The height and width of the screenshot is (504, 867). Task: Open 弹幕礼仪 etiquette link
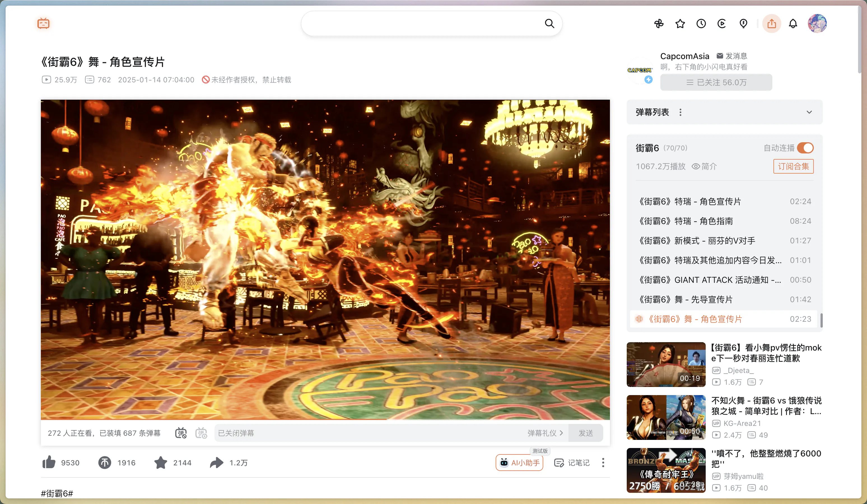tap(545, 433)
